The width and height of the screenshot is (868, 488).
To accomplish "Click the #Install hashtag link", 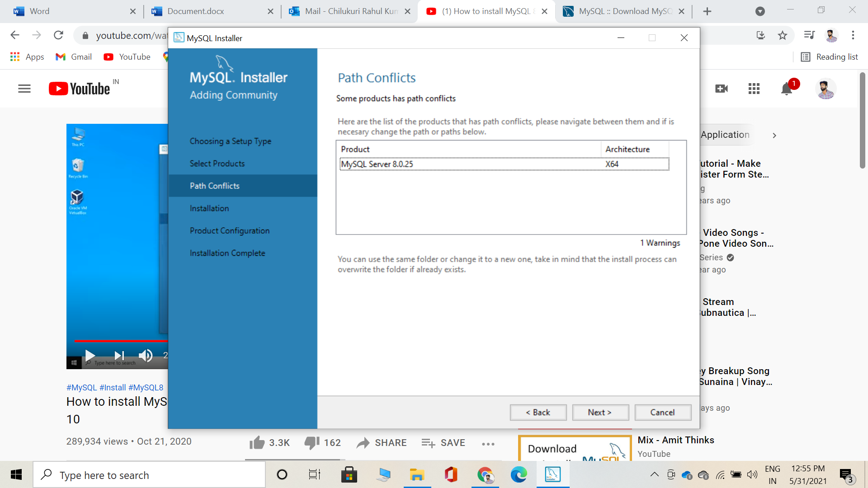I will [113, 388].
